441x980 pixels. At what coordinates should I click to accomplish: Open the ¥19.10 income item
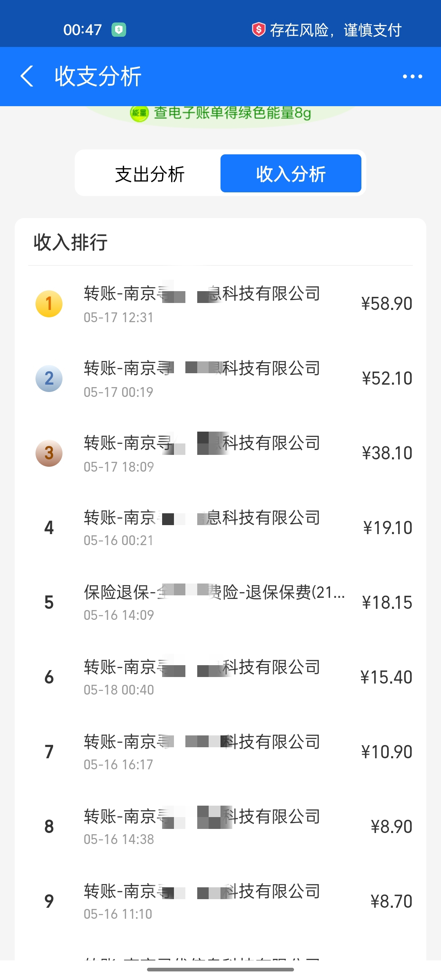[x=220, y=528]
